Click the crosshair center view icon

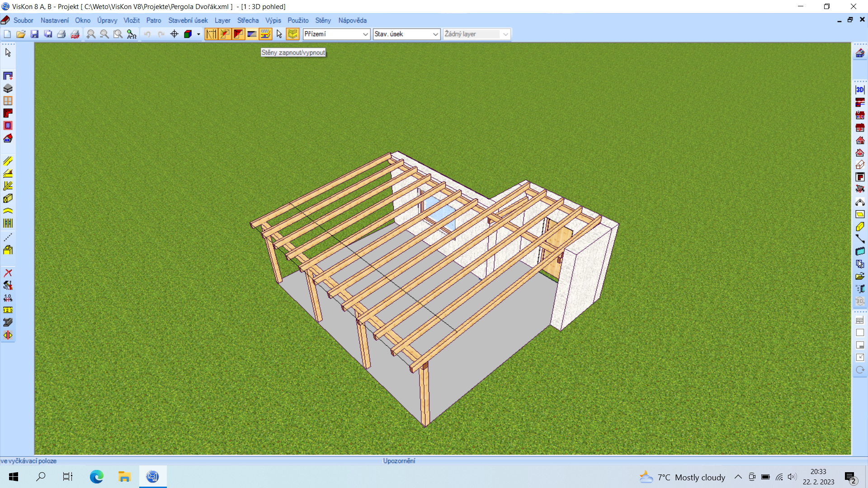click(175, 34)
